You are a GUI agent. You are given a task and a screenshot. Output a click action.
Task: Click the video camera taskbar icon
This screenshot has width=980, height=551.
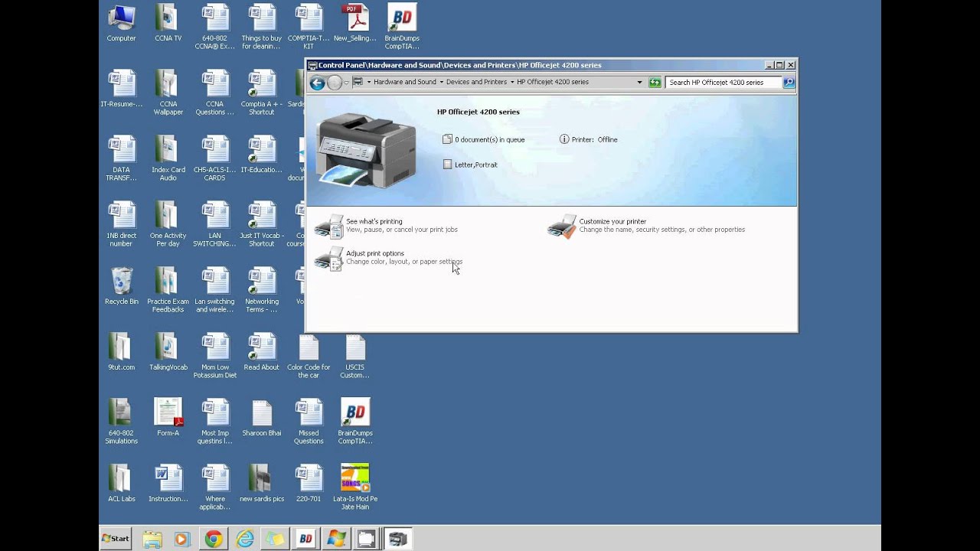point(367,539)
